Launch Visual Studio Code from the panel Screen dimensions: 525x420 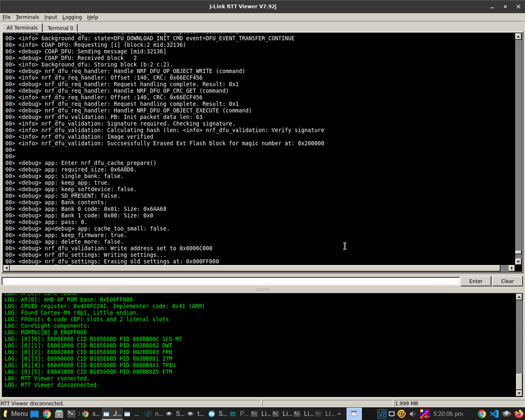[x=494, y=414]
